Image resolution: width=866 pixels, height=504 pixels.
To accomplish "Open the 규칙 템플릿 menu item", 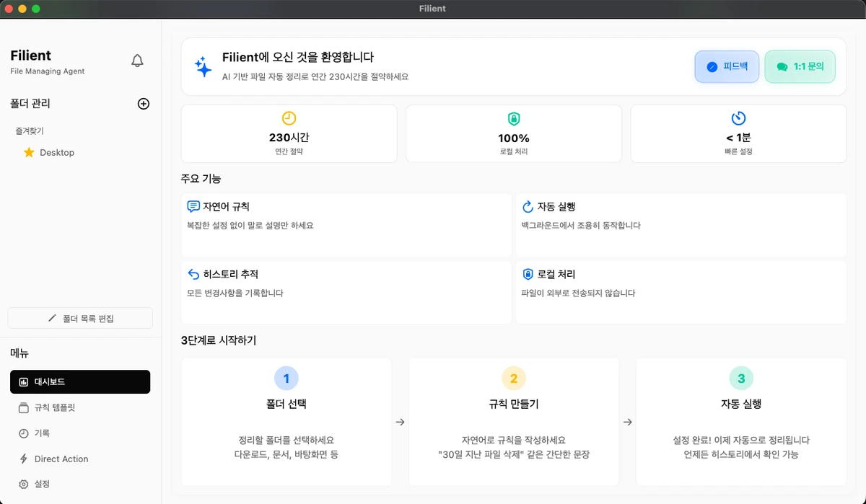I will tap(80, 407).
